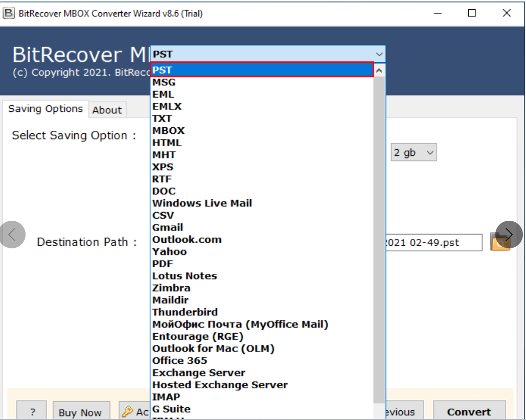This screenshot has height=420, width=526.
Task: Select Gmail as the destination
Action: (262, 227)
